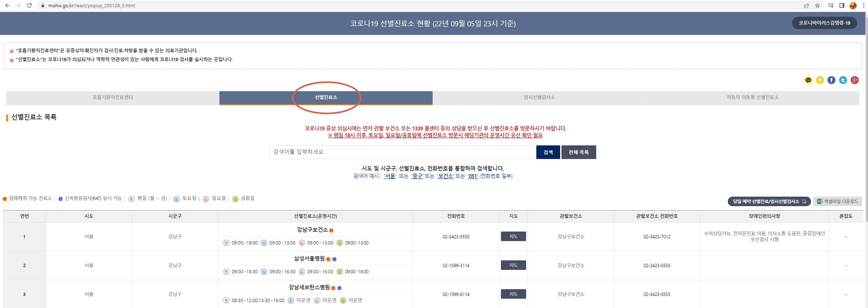The height and width of the screenshot is (308, 868).
Task: Share page via KakaoTalk icon
Action: 808,80
